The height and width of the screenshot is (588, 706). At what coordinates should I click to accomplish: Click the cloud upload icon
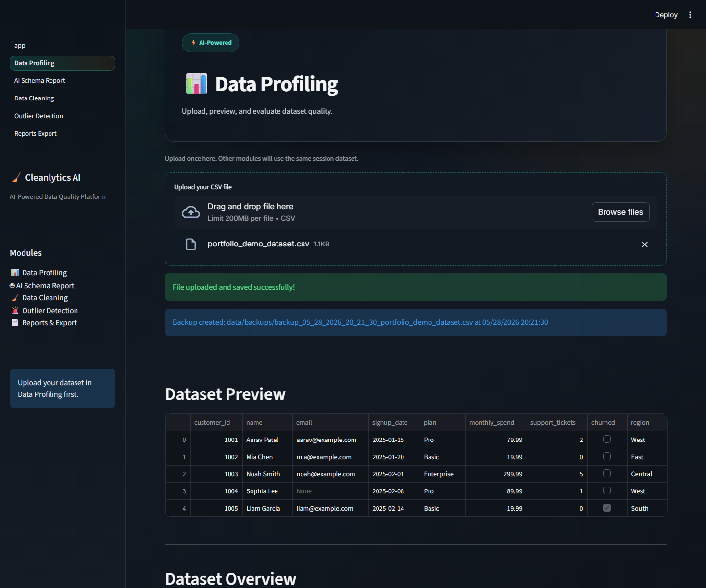pos(191,212)
